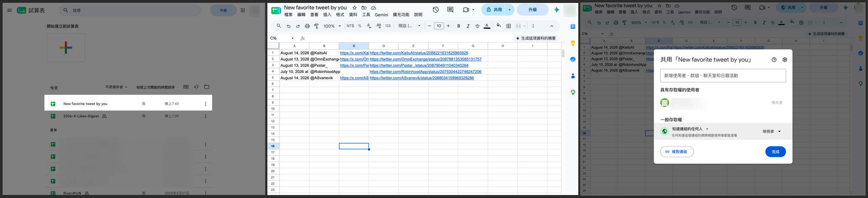Click the search field in Sheets home
The height and width of the screenshot is (198, 868).
coord(130,10)
